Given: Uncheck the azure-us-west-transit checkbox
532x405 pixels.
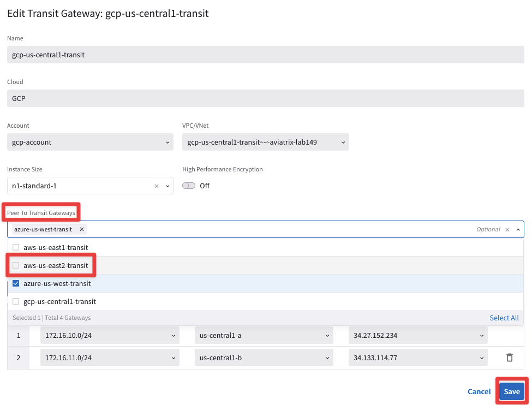Looking at the screenshot, I should coord(16,283).
